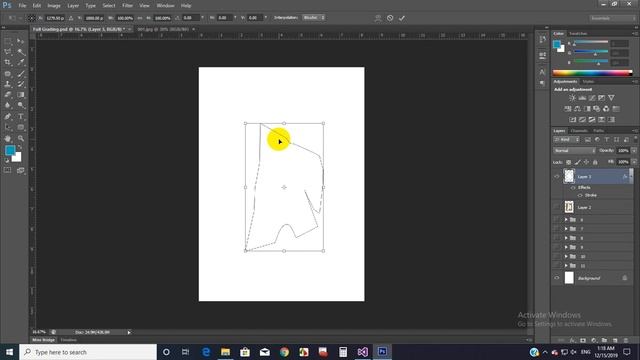Select the Rectangular Marquee tool

point(8,41)
